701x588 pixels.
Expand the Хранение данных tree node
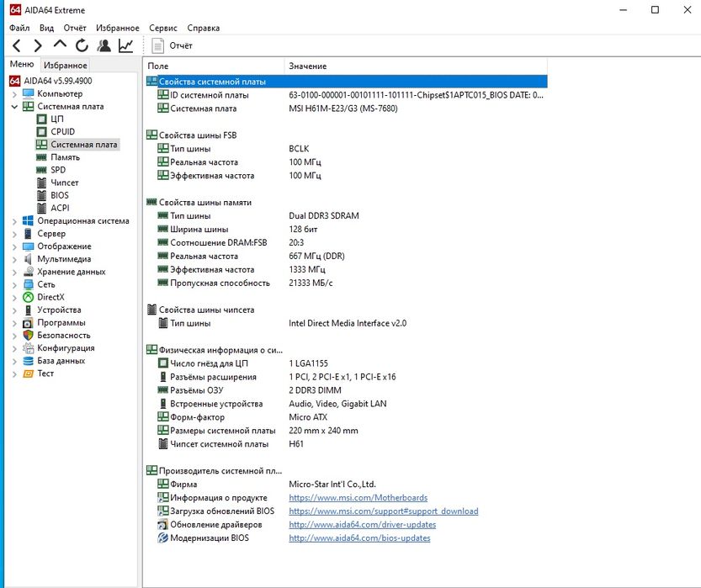point(14,272)
